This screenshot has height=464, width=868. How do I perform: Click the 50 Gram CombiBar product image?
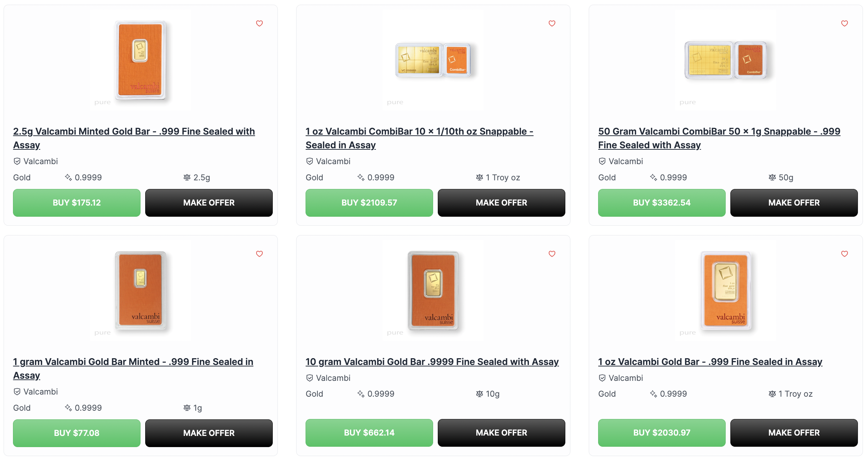(x=726, y=60)
